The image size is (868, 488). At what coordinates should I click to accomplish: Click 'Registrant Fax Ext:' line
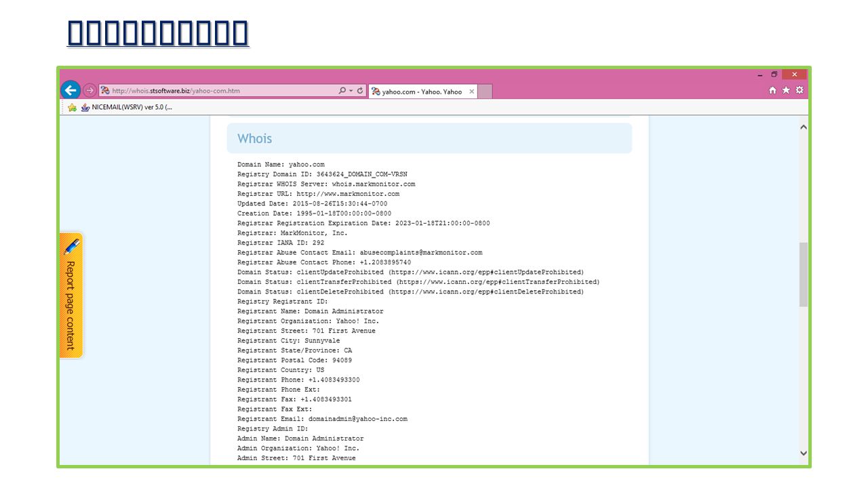tap(275, 409)
